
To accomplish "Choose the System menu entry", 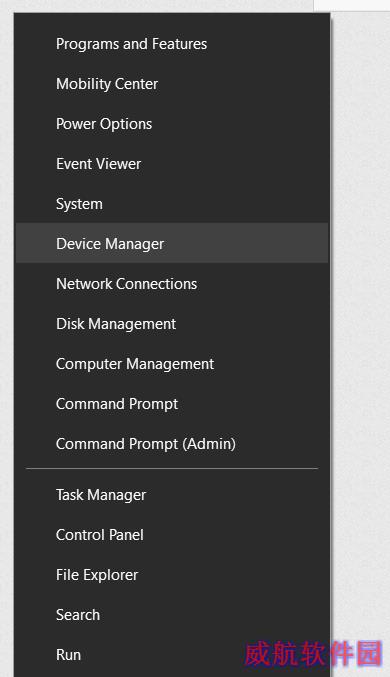I will click(172, 204).
